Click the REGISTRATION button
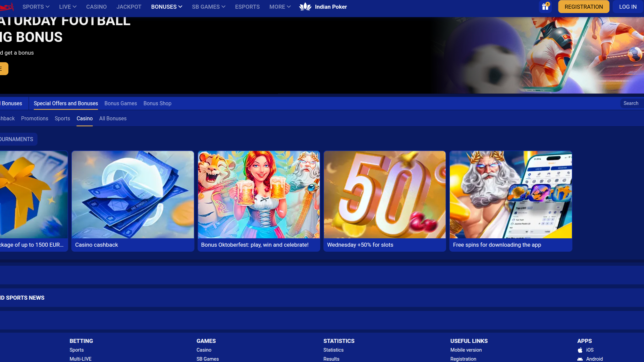Screen dimensions: 644x362 point(584,7)
